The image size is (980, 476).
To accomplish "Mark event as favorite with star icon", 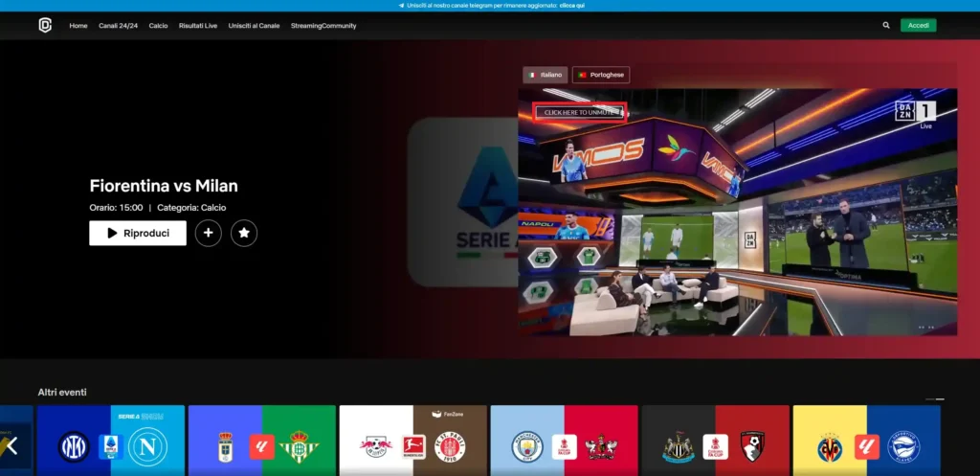I will click(x=244, y=234).
